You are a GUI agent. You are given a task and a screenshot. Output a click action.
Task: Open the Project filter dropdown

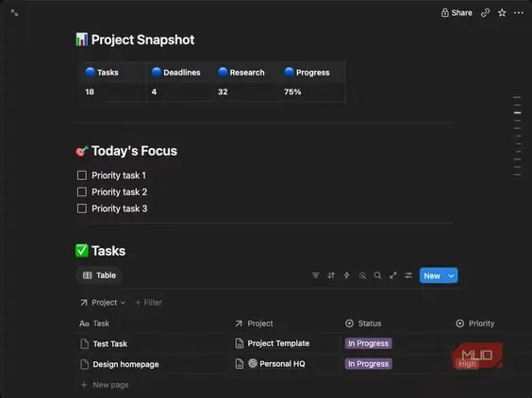[x=103, y=303]
